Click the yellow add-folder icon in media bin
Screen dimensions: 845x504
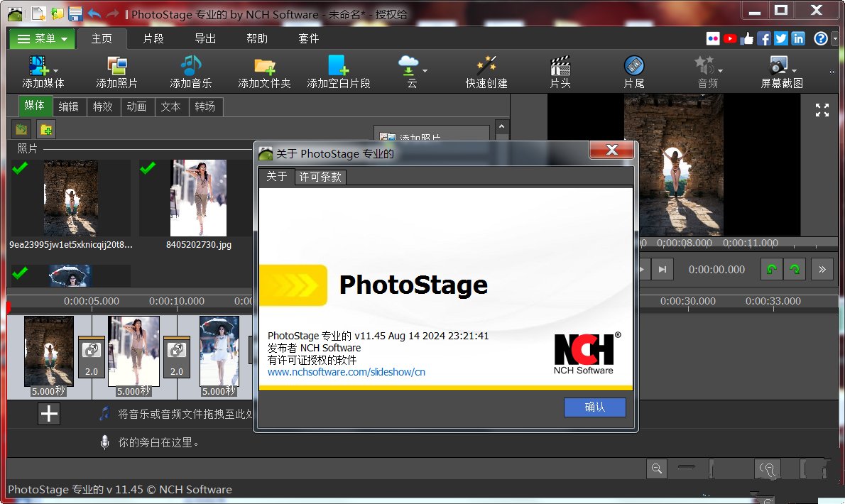pos(46,129)
